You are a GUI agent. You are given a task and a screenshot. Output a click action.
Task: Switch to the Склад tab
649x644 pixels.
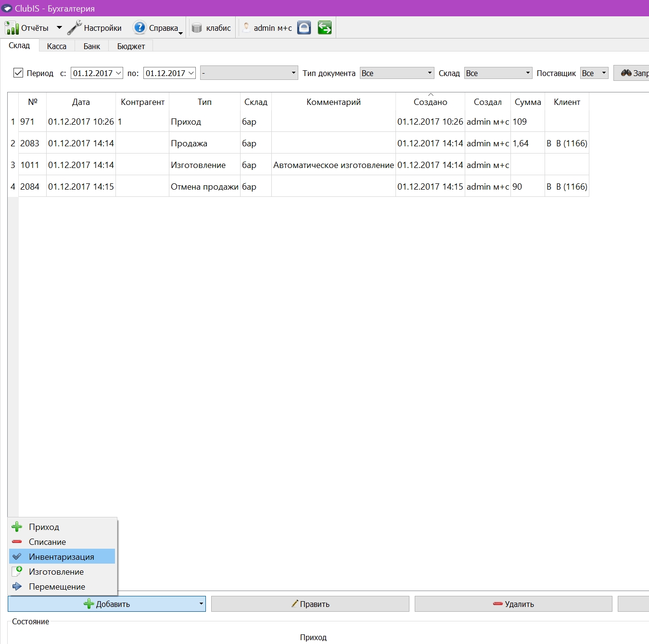[19, 45]
